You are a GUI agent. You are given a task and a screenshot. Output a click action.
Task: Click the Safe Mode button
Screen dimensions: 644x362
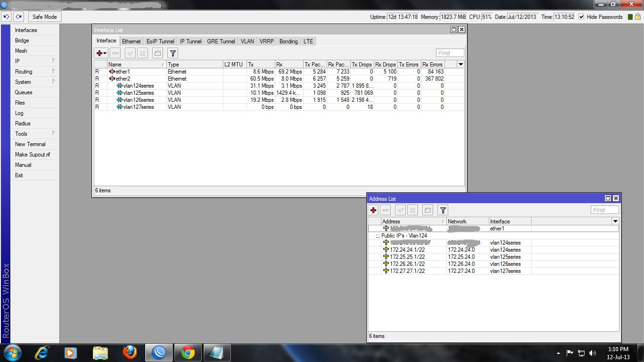tap(44, 16)
